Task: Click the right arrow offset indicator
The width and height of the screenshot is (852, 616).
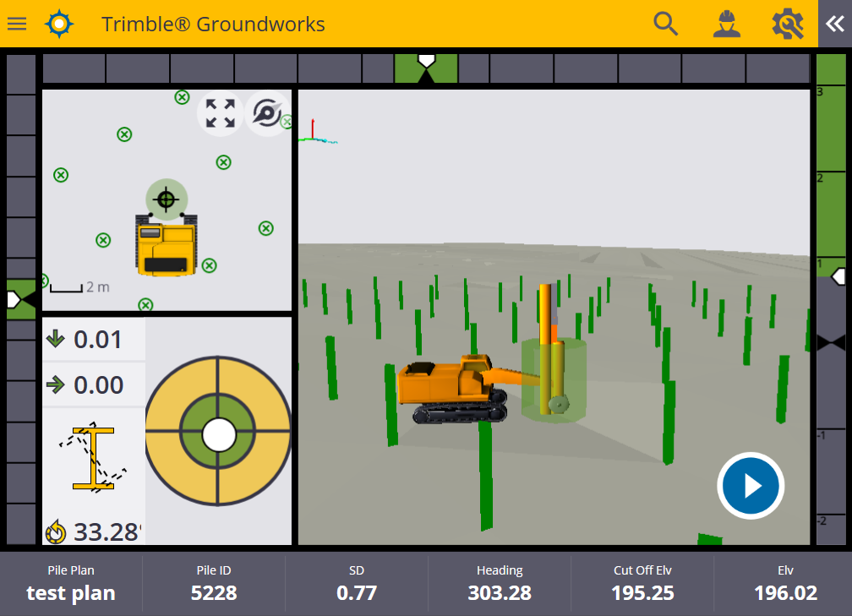Action: pos(56,384)
